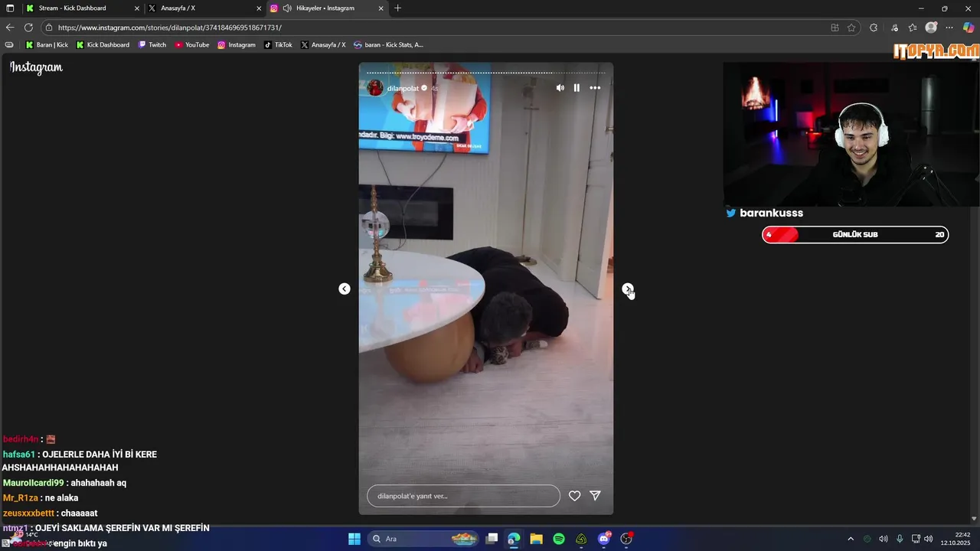This screenshot has width=980, height=551.
Task: Click the story progress bar at the top
Action: pyautogui.click(x=486, y=73)
